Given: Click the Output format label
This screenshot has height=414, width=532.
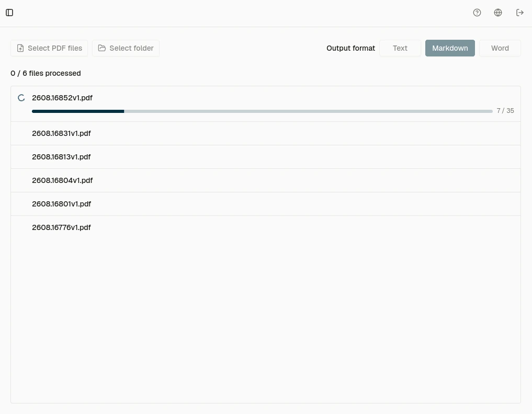Looking at the screenshot, I should 350,48.
